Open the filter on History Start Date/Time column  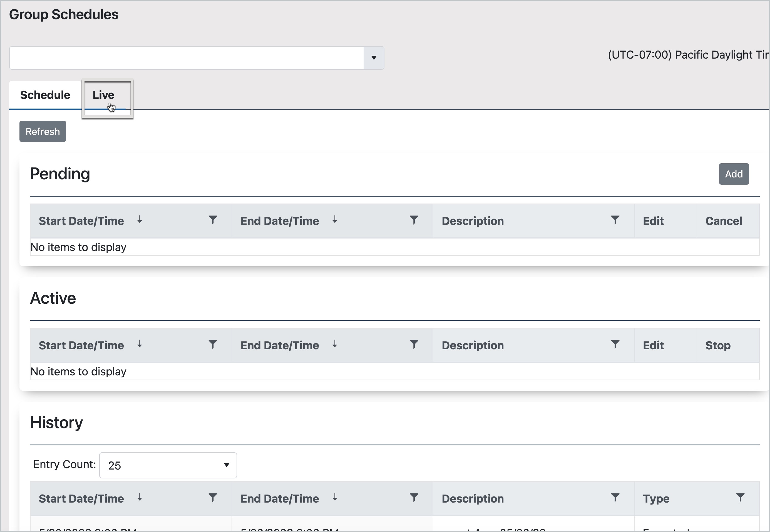coord(213,497)
